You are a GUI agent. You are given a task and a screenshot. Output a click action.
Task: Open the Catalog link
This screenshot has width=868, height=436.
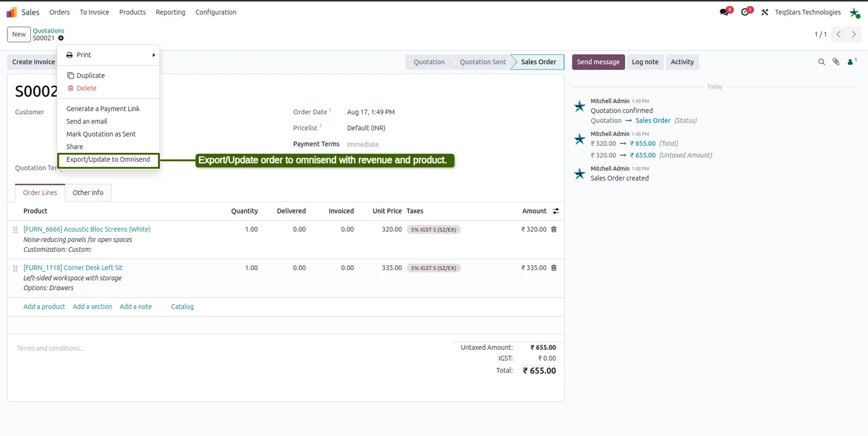[x=182, y=306]
